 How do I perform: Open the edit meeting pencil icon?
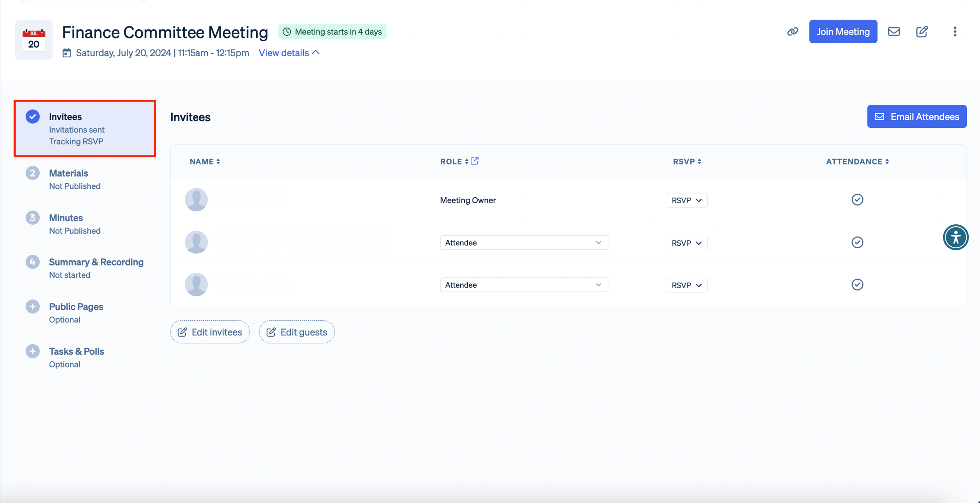(922, 32)
